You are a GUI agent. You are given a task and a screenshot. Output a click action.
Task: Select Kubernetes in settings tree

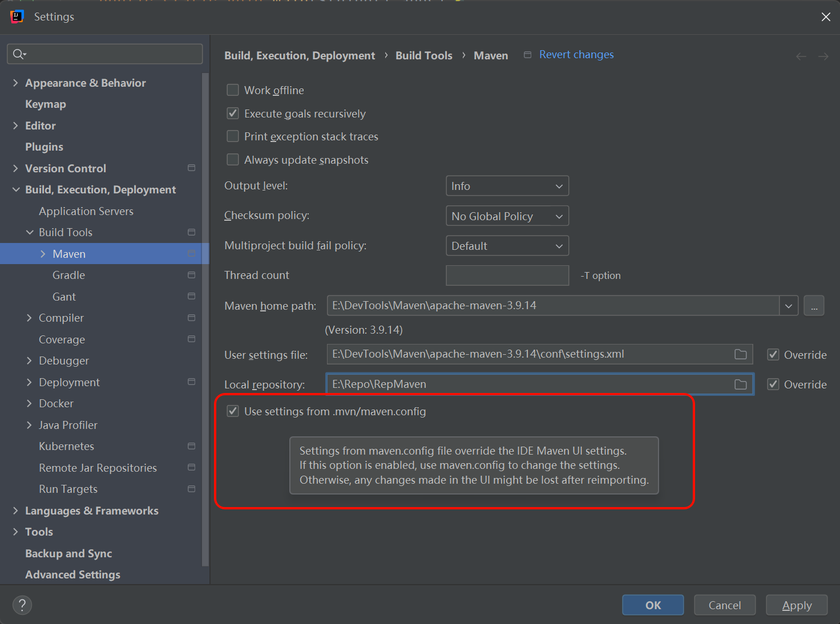66,446
